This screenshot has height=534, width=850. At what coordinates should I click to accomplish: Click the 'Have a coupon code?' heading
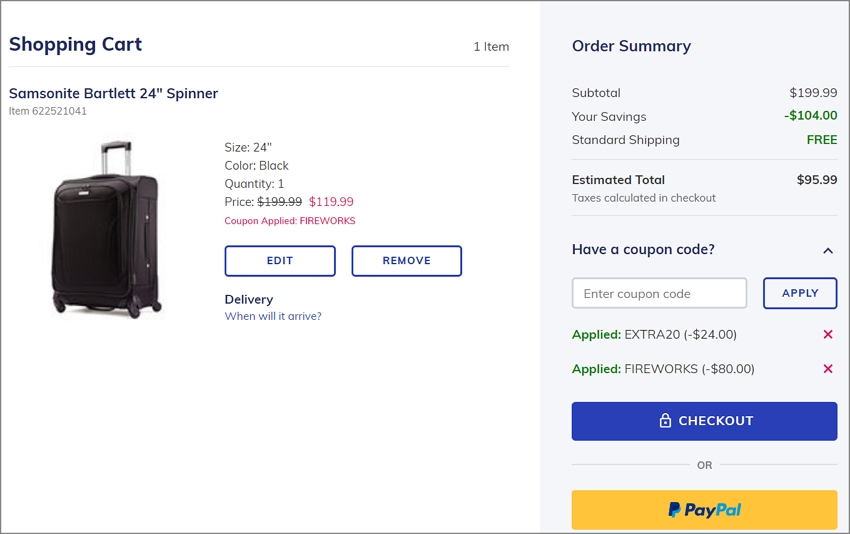pos(643,249)
